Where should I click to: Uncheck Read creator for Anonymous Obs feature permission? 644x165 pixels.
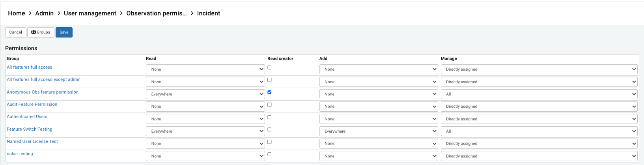pyautogui.click(x=269, y=92)
